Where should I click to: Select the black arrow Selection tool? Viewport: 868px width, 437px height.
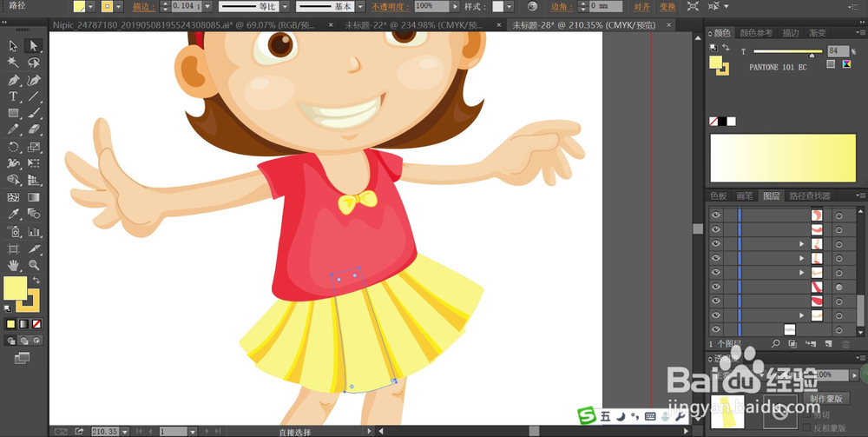pyautogui.click(x=13, y=46)
